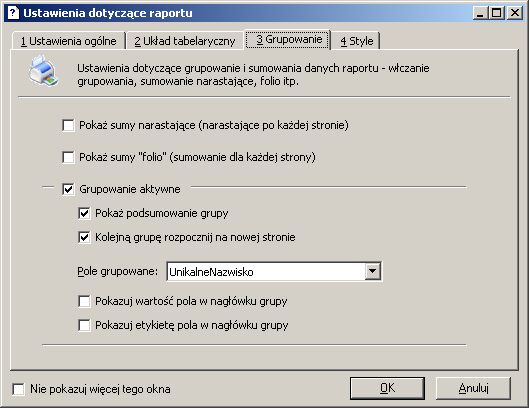Click the UnikalneNazwisko combo box field
This screenshot has height=408, width=529.
[274, 271]
